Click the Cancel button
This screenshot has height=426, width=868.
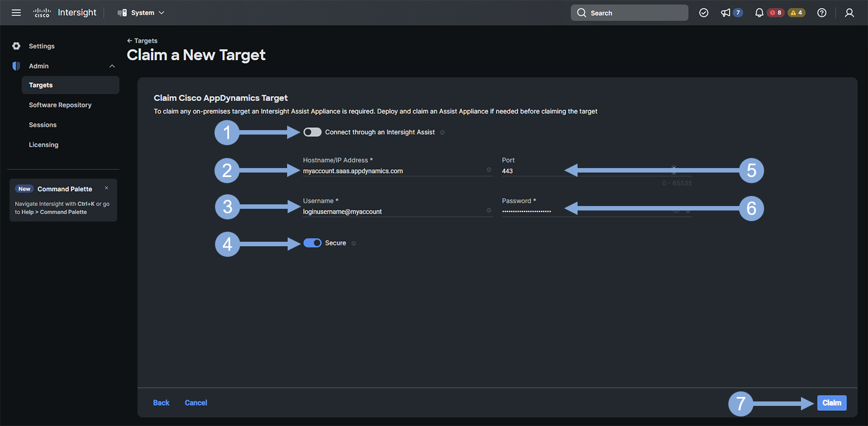(x=196, y=403)
